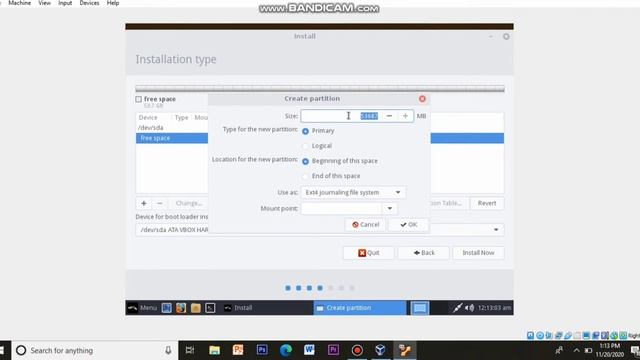Image resolution: width=640 pixels, height=360 pixels.
Task: Go Back in the installer
Action: (x=424, y=253)
